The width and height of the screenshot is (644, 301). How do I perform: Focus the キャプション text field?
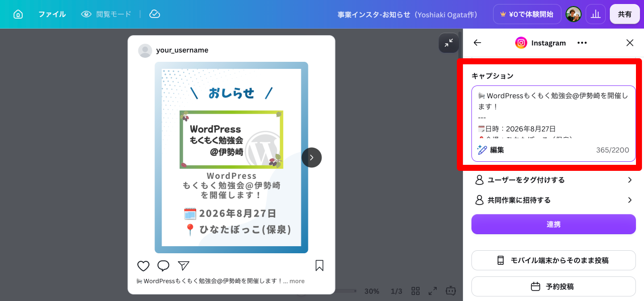click(x=553, y=124)
